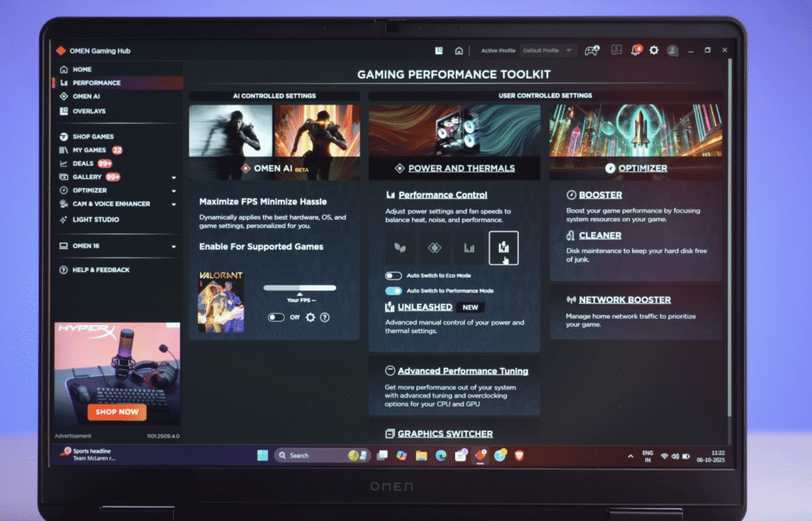Open Valorant OMEN AI settings gear

(x=310, y=317)
